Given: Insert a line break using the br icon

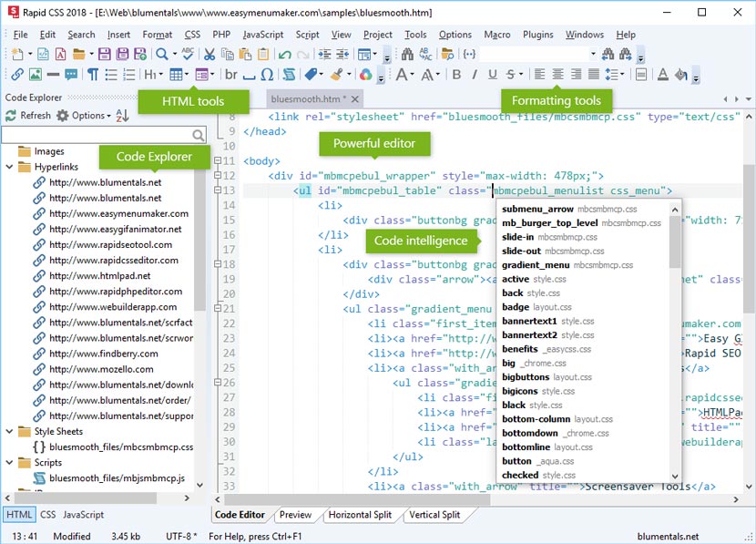Looking at the screenshot, I should point(230,75).
